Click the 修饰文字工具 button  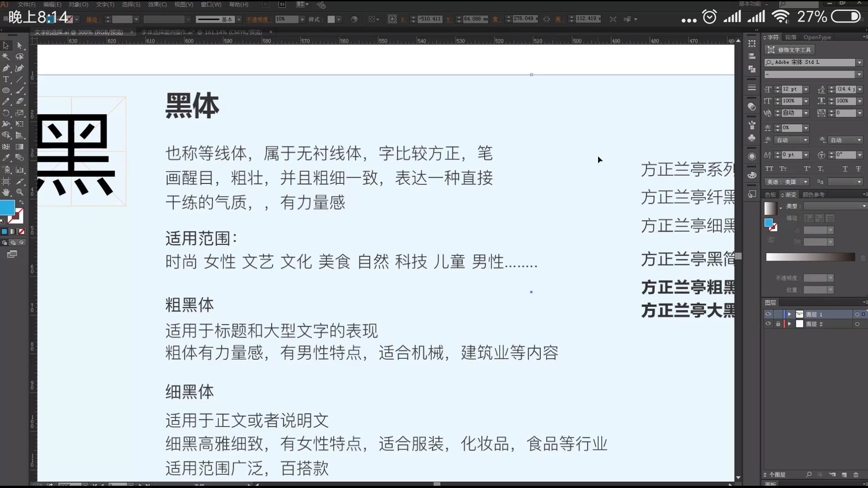coord(789,50)
